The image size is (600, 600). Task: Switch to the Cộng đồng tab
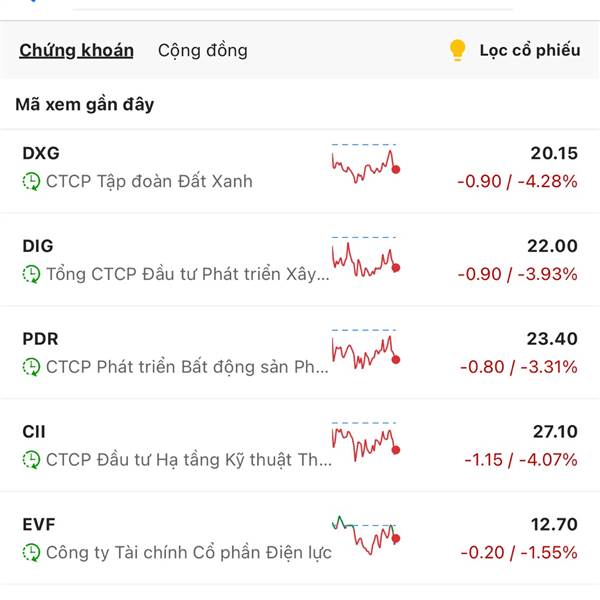203,50
